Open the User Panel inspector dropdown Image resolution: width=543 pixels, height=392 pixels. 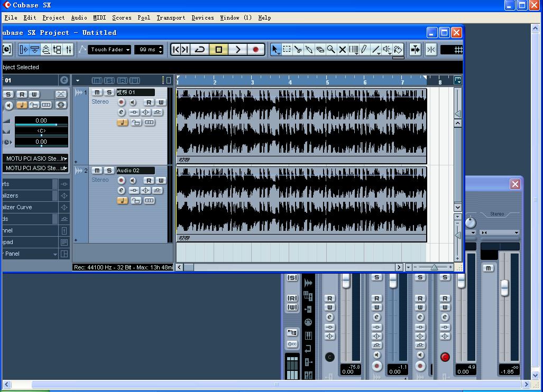click(x=55, y=254)
